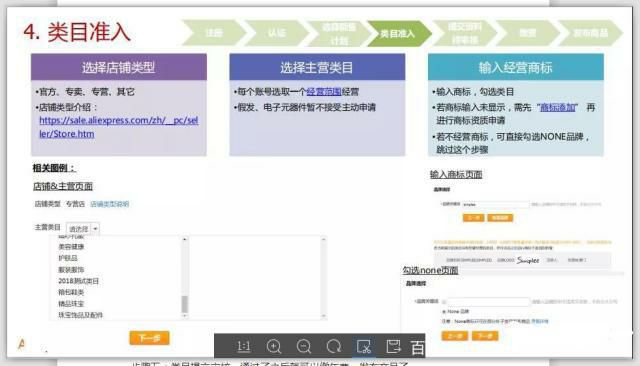Click the first step arrow in progress bar
This screenshot has width=640, height=366.
point(214,33)
